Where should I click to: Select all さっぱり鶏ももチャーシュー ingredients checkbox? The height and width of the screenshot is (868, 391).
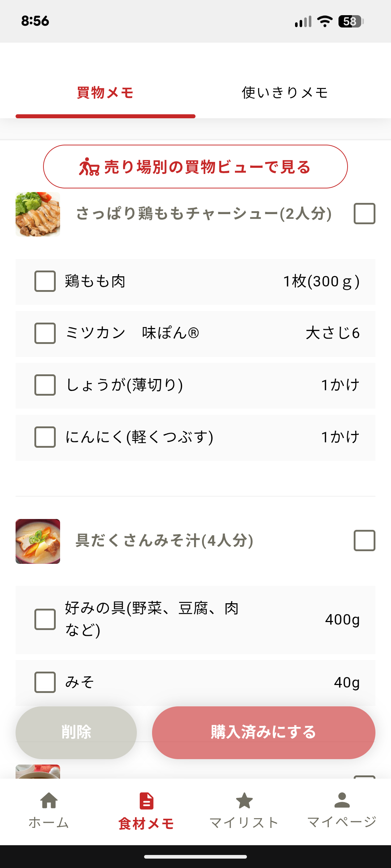click(x=364, y=214)
